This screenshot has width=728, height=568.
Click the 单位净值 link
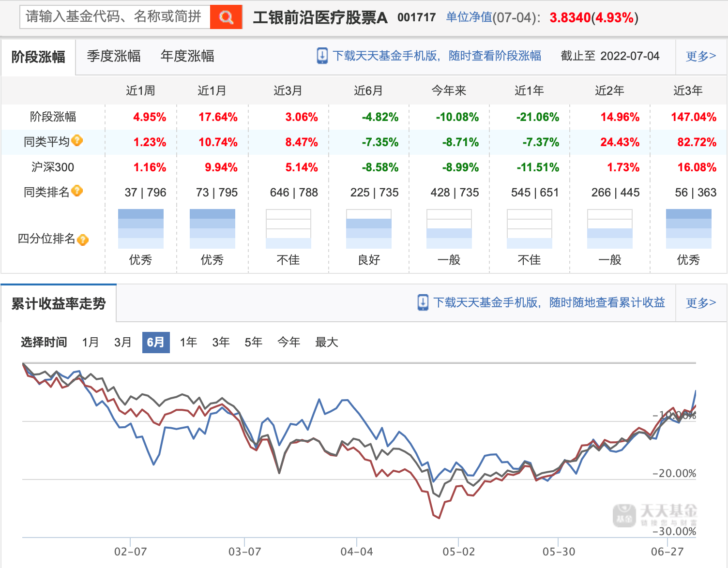(x=469, y=17)
